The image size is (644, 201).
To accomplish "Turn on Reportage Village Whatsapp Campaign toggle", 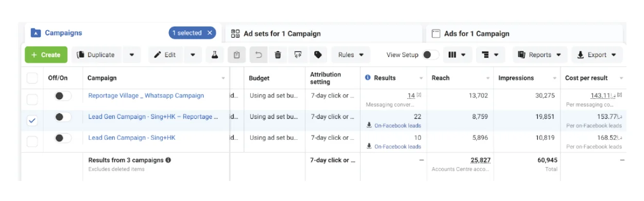I will [63, 96].
